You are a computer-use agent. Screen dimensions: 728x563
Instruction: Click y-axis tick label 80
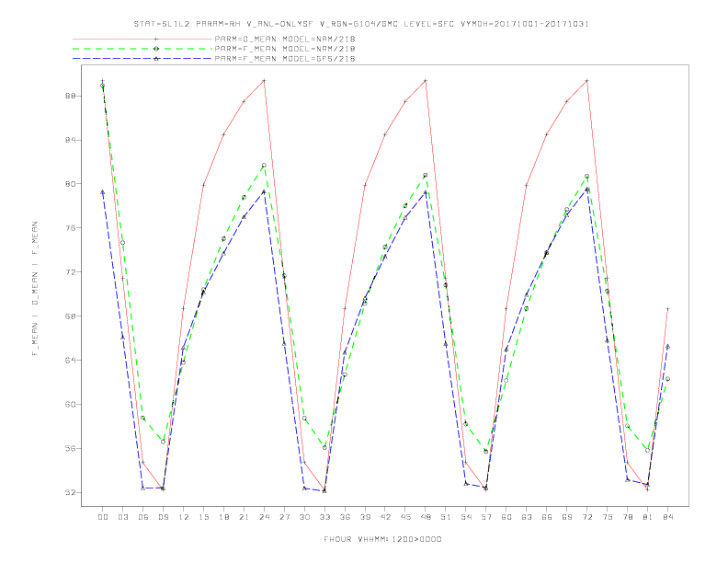click(x=71, y=184)
